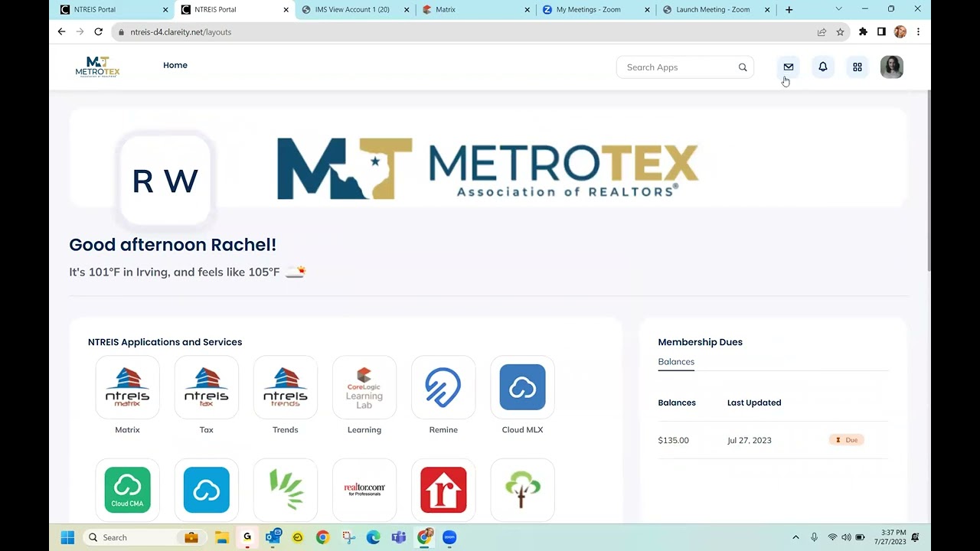Viewport: 980px width, 551px height.
Task: Click the MetroTex Association banner image
Action: (488, 168)
